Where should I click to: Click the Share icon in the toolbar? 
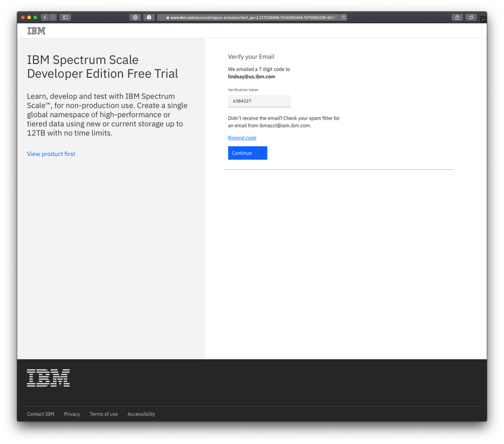[457, 17]
